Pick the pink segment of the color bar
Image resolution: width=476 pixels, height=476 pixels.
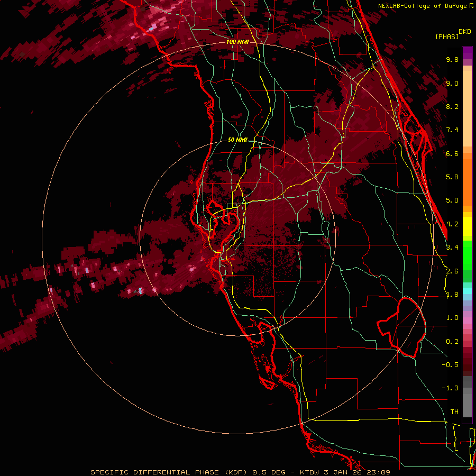467,321
